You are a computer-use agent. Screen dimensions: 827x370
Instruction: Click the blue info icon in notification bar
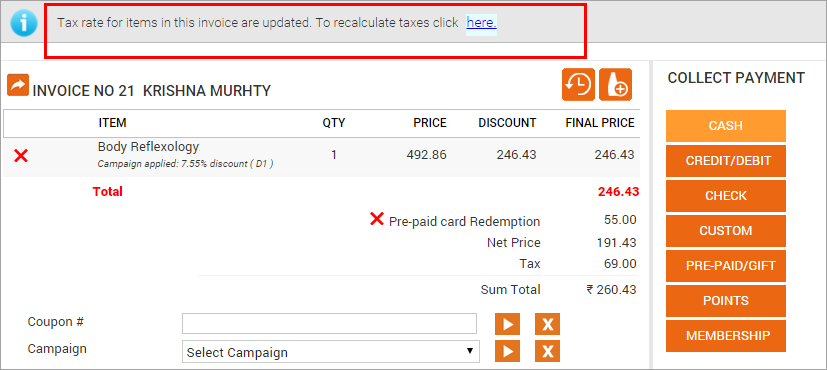click(24, 23)
